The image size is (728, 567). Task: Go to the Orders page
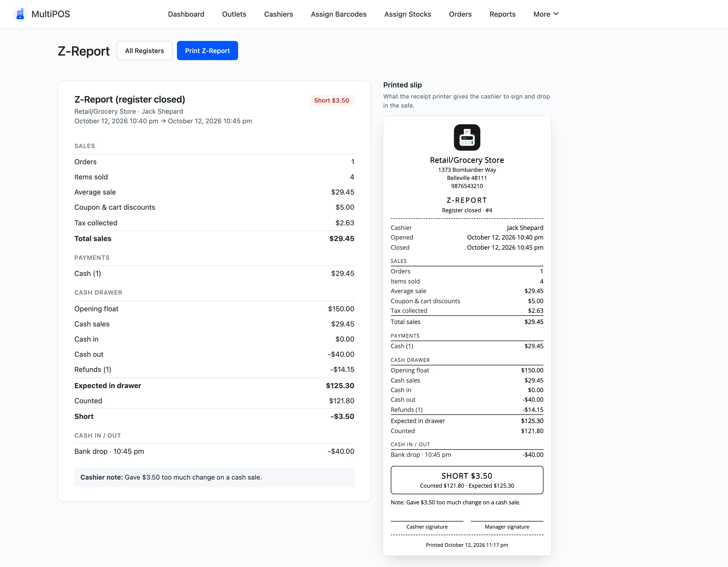click(460, 14)
